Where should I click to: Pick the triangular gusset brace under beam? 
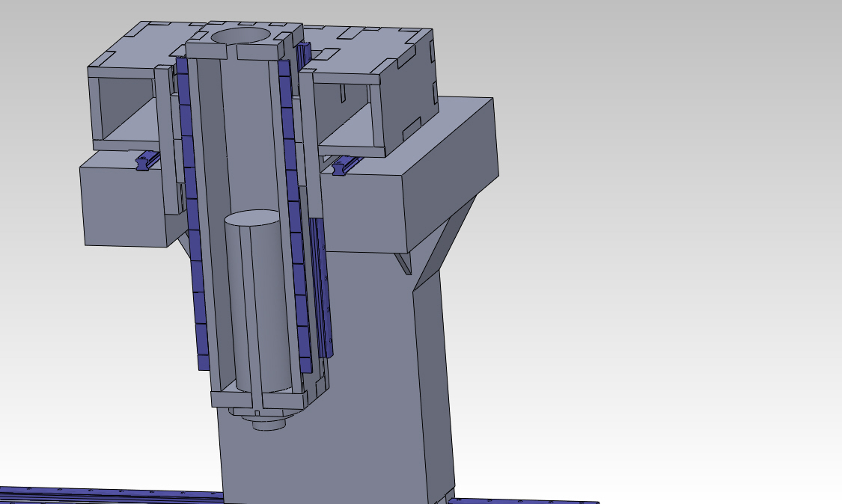coord(444,242)
